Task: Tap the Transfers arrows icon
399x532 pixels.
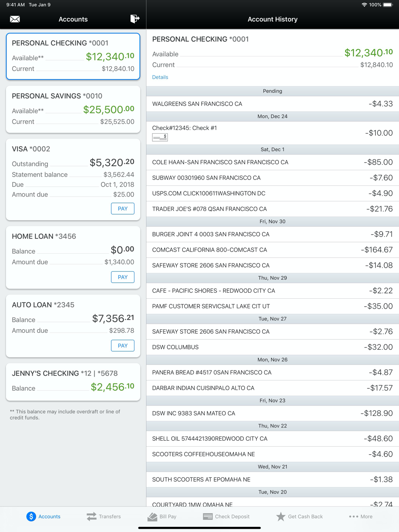Action: point(91,516)
